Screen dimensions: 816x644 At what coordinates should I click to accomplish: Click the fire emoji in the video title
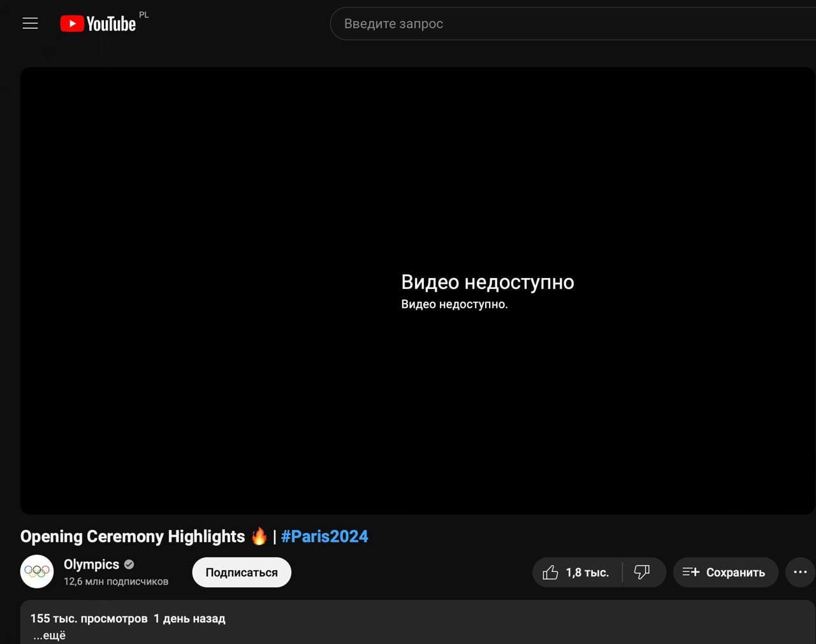(x=259, y=536)
